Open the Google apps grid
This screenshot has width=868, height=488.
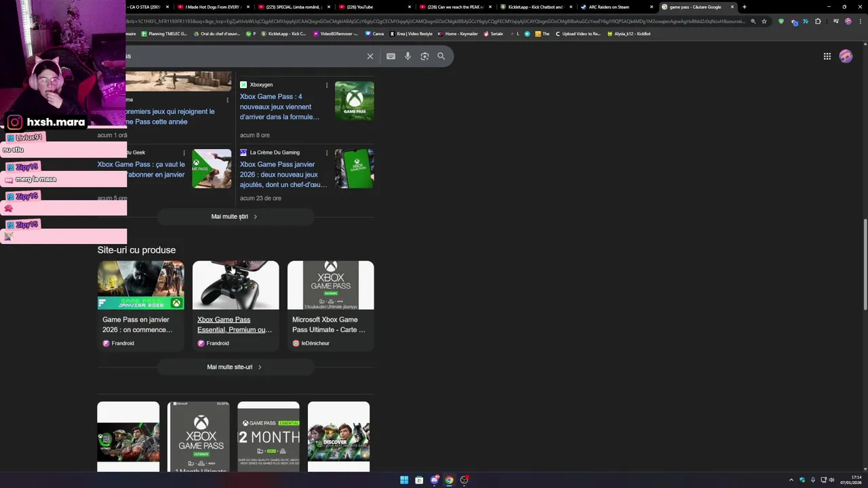point(827,56)
